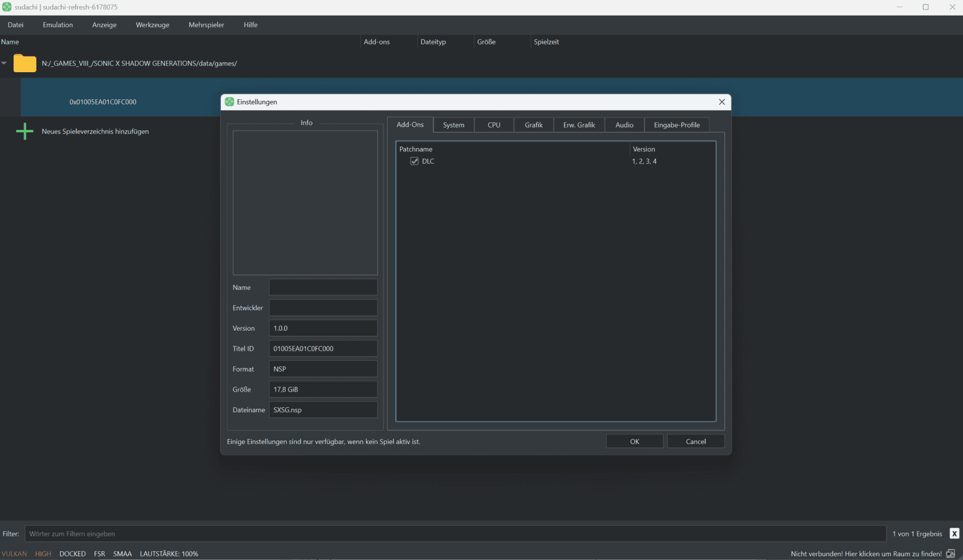This screenshot has width=963, height=560.
Task: Sort by the Spielzeit column header
Action: coord(546,42)
